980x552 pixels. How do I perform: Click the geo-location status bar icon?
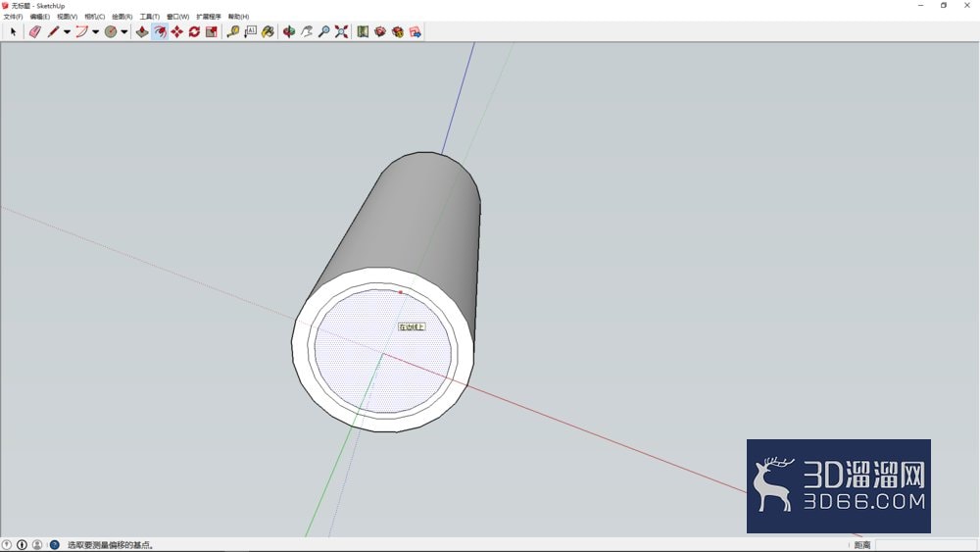(x=7, y=545)
